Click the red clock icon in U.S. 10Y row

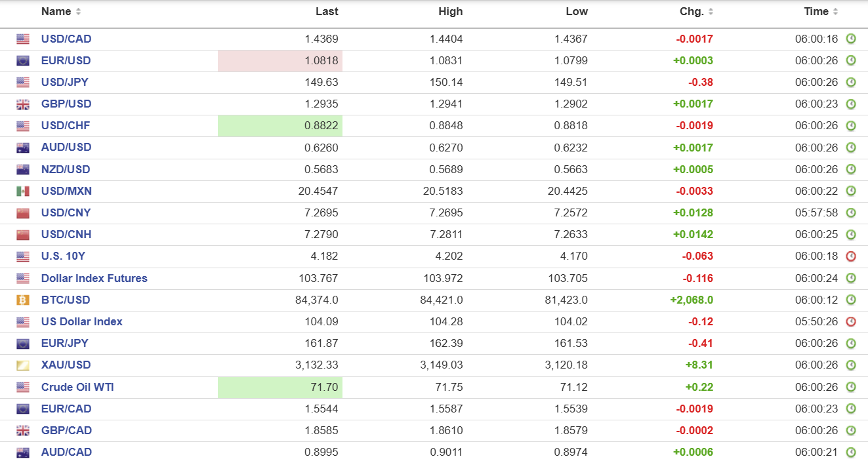[x=851, y=256]
